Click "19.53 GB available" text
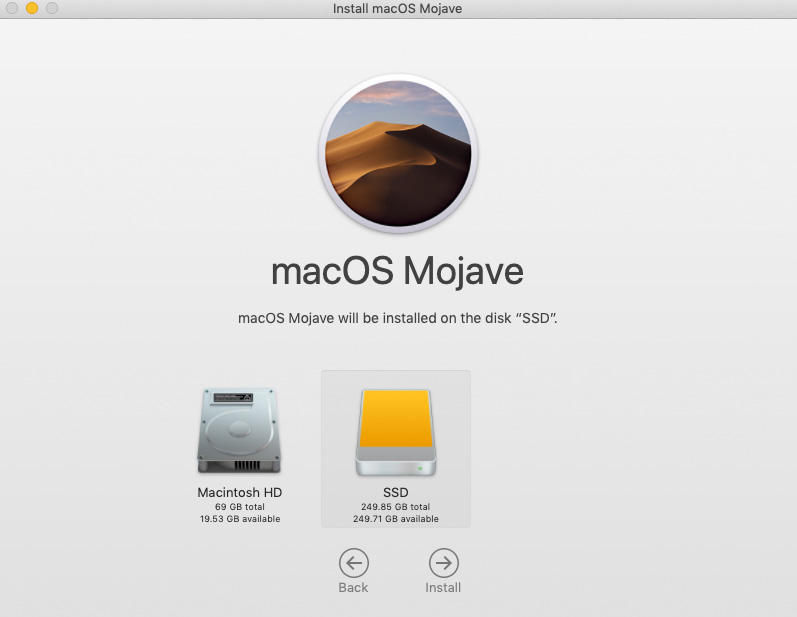Viewport: 797px width, 617px height. point(239,519)
